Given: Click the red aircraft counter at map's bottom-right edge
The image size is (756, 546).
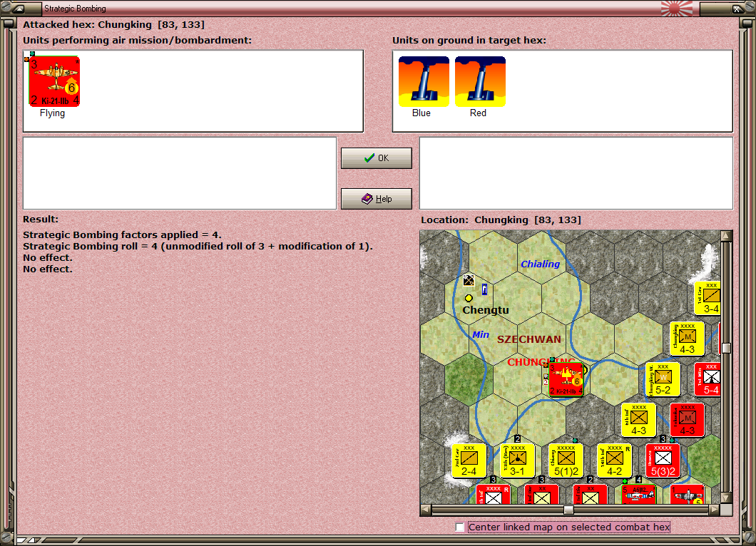Looking at the screenshot, I should point(687,495).
